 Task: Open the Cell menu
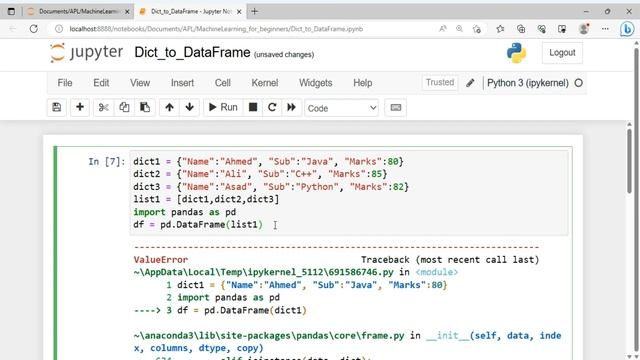[222, 83]
